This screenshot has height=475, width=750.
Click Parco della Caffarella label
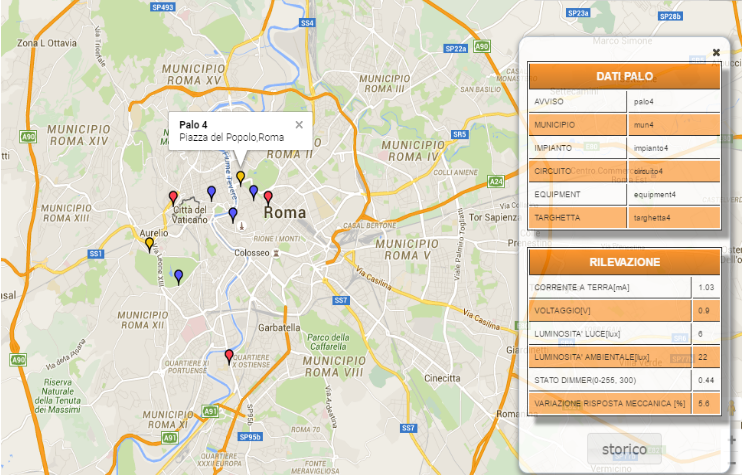328,342
